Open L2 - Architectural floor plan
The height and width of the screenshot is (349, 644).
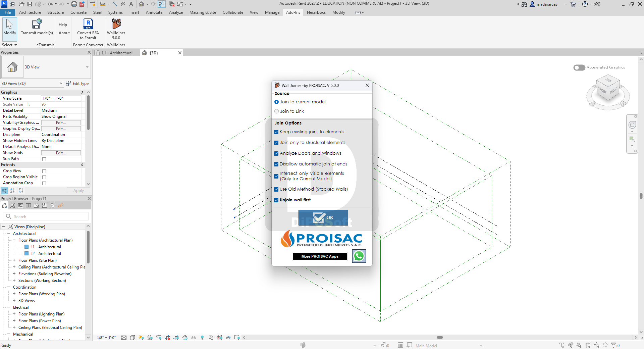point(46,254)
